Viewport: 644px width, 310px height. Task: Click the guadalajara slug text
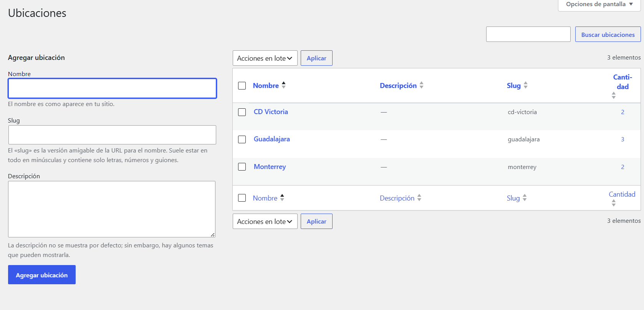524,139
